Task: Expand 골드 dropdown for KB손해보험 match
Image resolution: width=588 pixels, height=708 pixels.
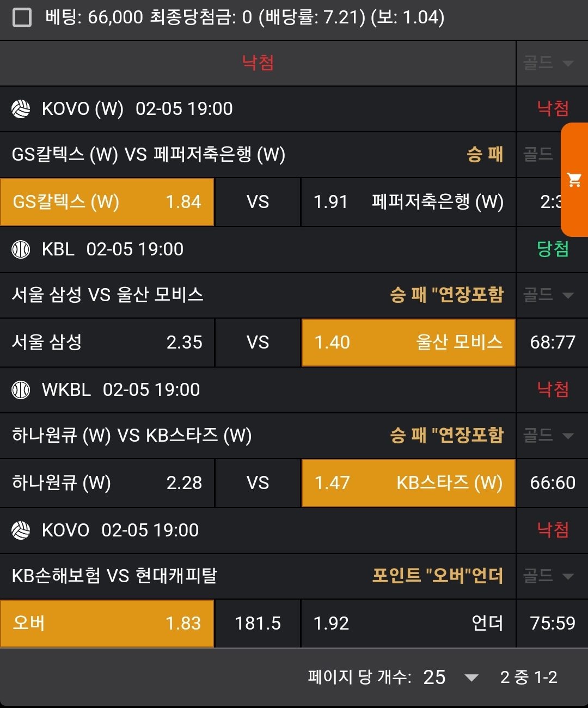Action: coord(549,576)
